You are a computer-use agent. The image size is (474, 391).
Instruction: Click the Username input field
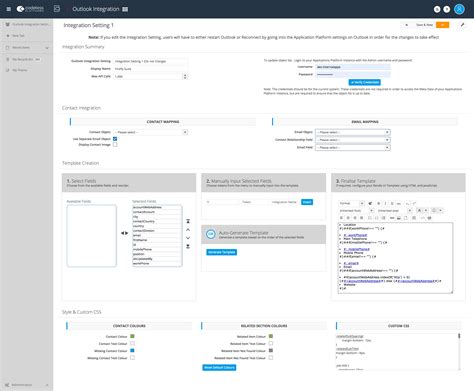click(x=353, y=67)
